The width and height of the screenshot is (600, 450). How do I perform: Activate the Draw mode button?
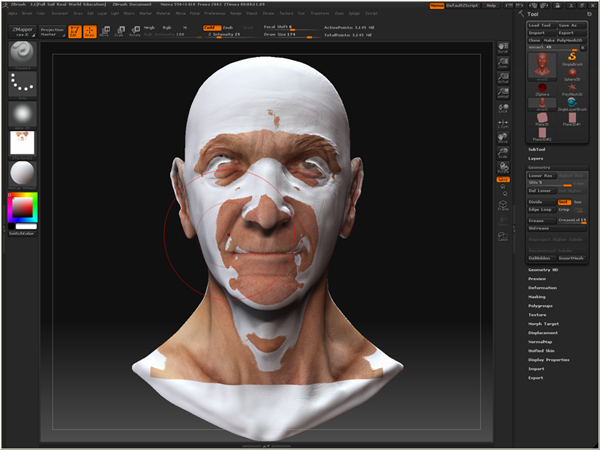click(89, 32)
